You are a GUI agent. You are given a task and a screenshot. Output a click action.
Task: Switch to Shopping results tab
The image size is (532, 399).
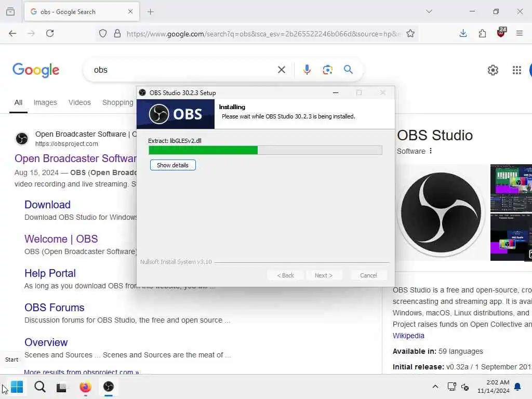118,102
